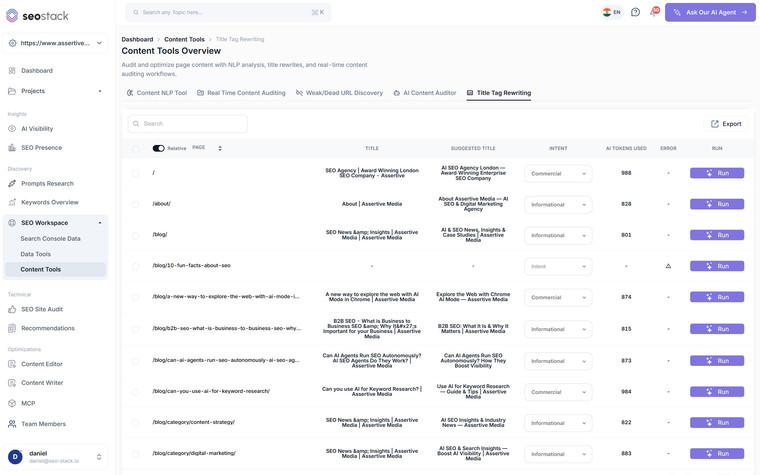Click the Content NLP Tool tab icon

pyautogui.click(x=130, y=93)
